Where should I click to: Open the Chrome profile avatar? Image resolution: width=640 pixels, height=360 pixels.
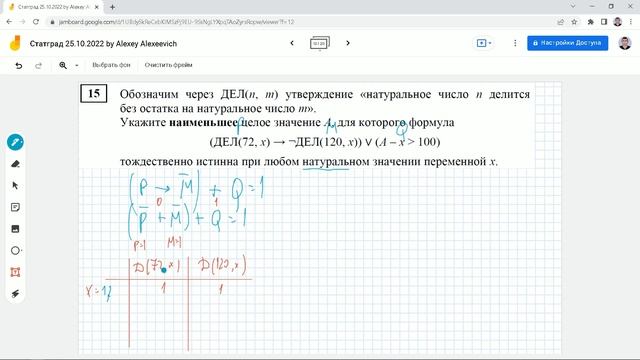(x=618, y=22)
